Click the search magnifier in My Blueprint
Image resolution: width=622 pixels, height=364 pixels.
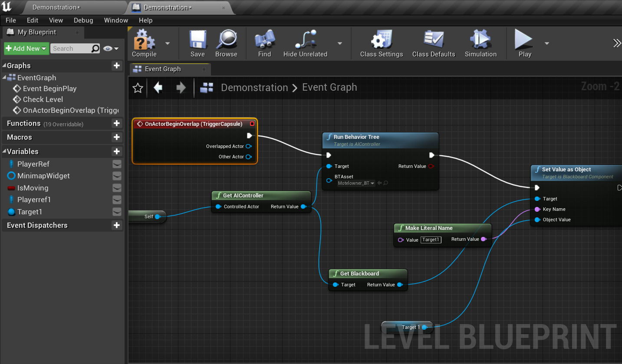coord(95,49)
